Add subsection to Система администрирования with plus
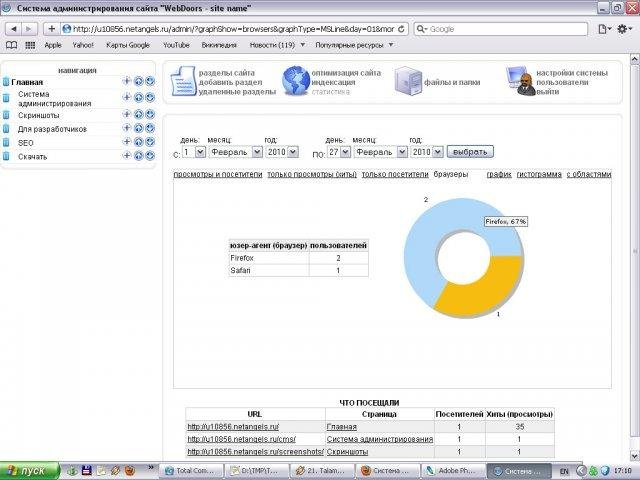 tap(127, 97)
